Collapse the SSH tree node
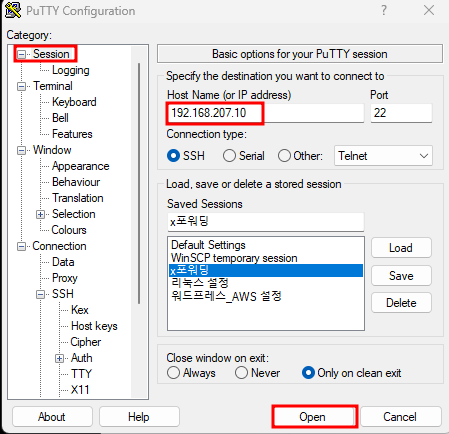Viewport: 449px width, 434px height. 40,294
